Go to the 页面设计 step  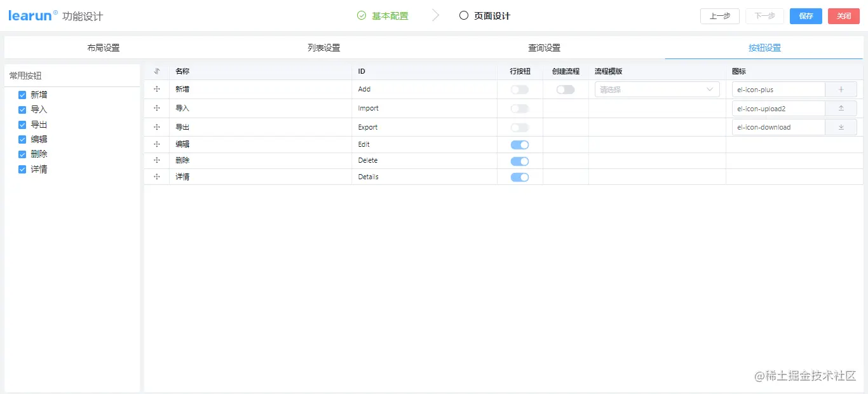pyautogui.click(x=492, y=16)
